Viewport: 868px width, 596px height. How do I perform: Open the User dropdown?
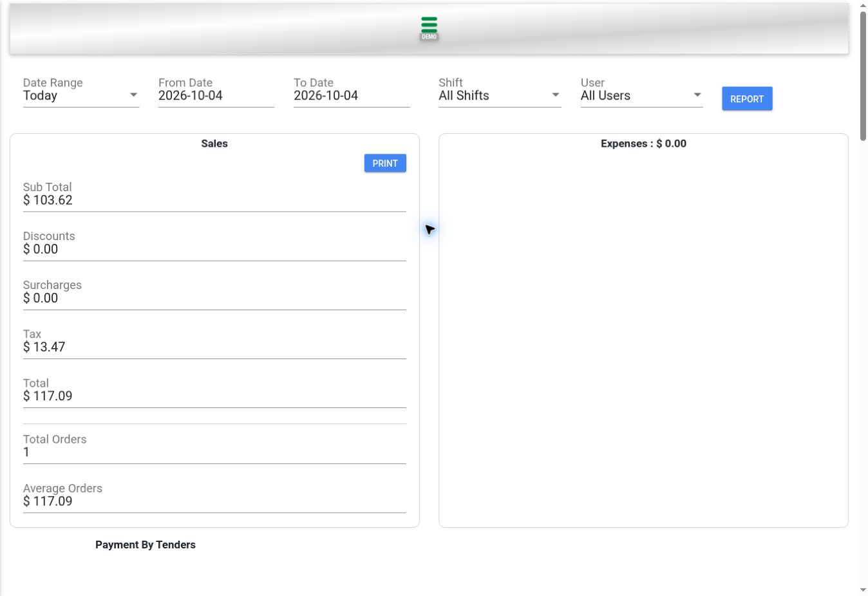click(x=641, y=95)
